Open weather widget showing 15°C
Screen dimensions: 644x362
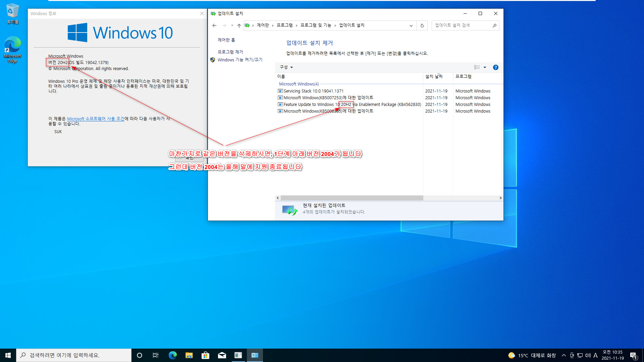point(532,356)
